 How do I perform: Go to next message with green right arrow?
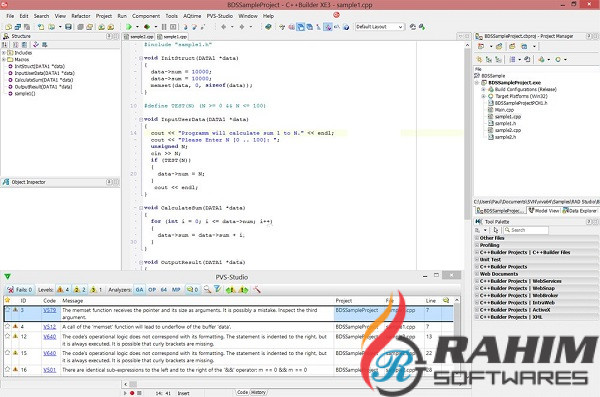pos(243,290)
